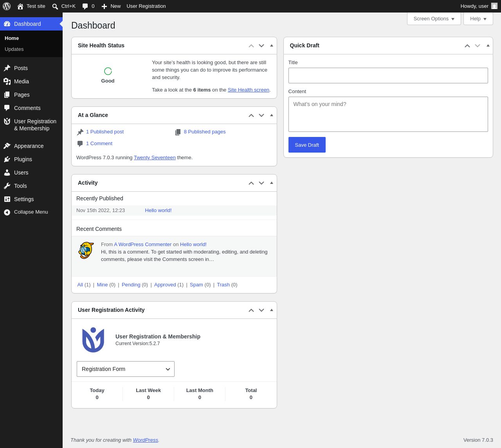This screenshot has width=501, height=448.
Task: Expand the Help tab
Action: pos(478,19)
